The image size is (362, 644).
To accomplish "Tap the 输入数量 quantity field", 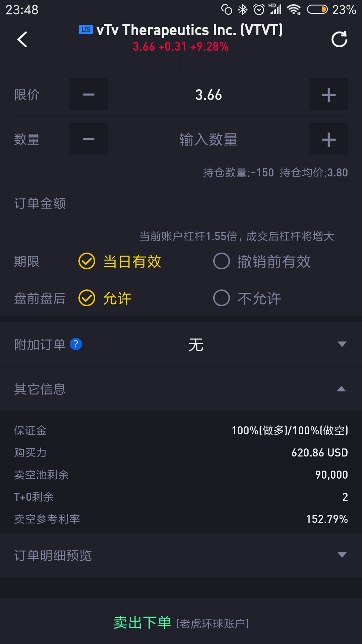I will pyautogui.click(x=208, y=139).
